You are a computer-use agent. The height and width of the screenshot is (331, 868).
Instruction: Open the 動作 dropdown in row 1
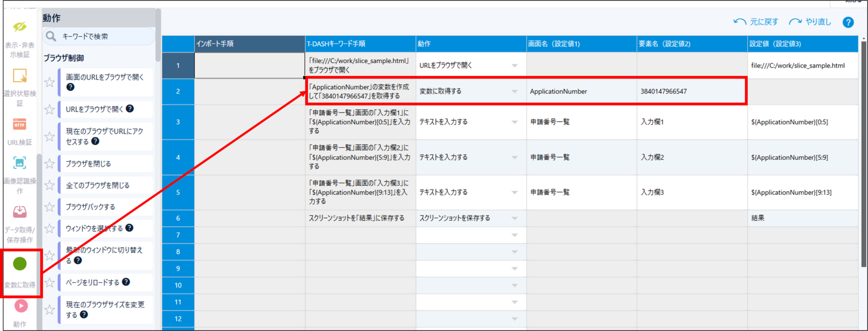click(x=514, y=66)
